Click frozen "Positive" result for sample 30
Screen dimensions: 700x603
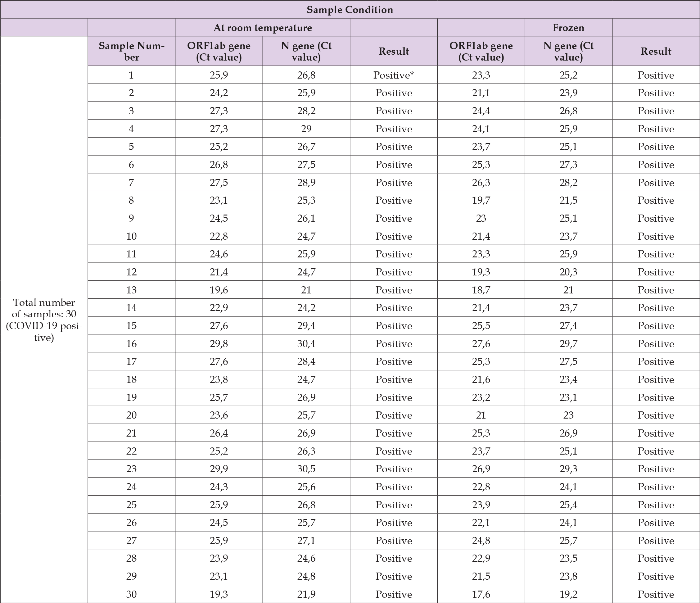pyautogui.click(x=656, y=595)
